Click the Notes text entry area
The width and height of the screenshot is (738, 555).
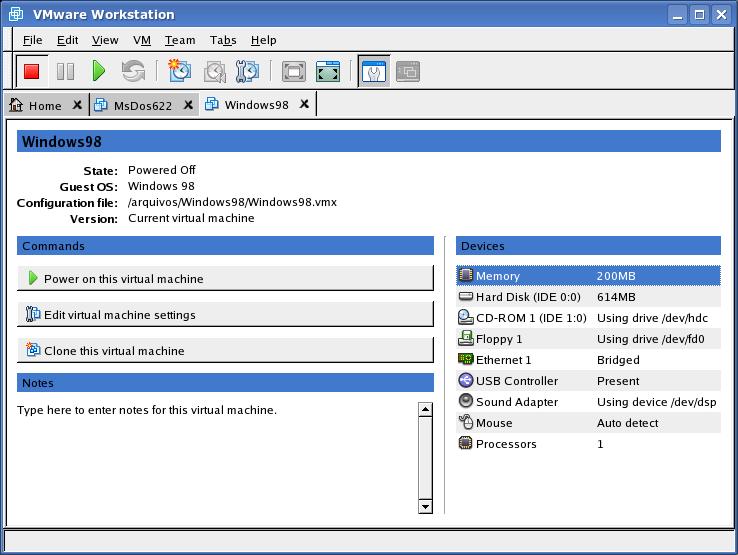click(x=217, y=457)
